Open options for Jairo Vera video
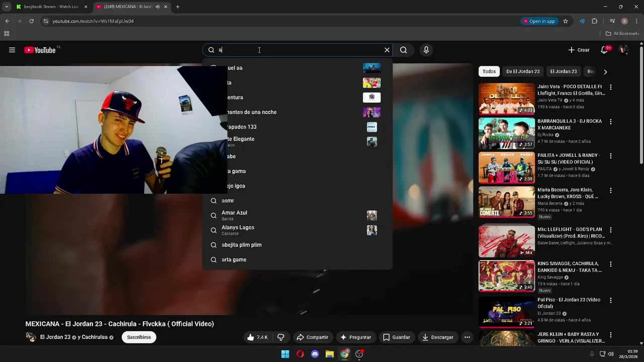Image resolution: width=644 pixels, height=362 pixels. (611, 87)
